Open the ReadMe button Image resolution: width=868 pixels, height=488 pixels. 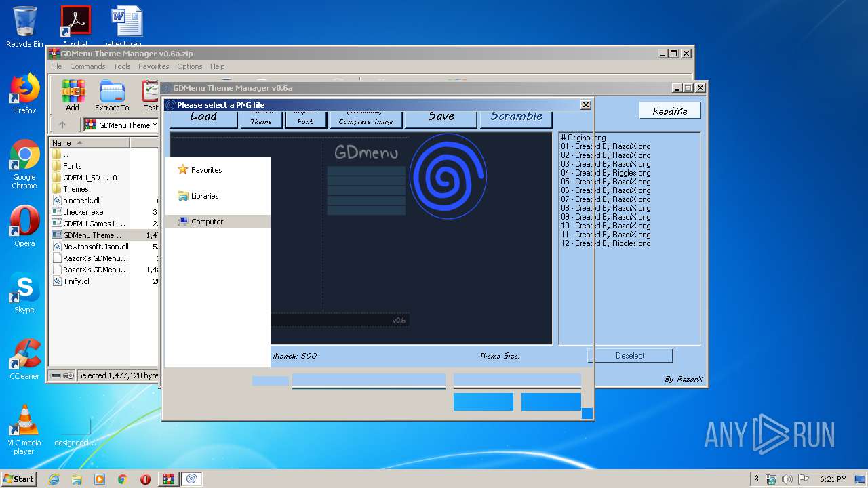click(670, 111)
